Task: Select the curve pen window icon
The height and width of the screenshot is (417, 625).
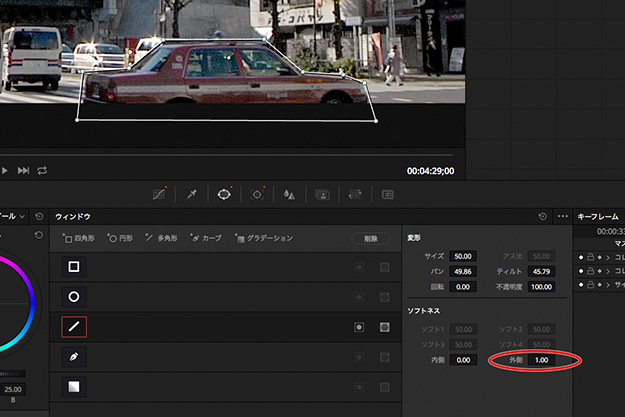Action: 74,356
